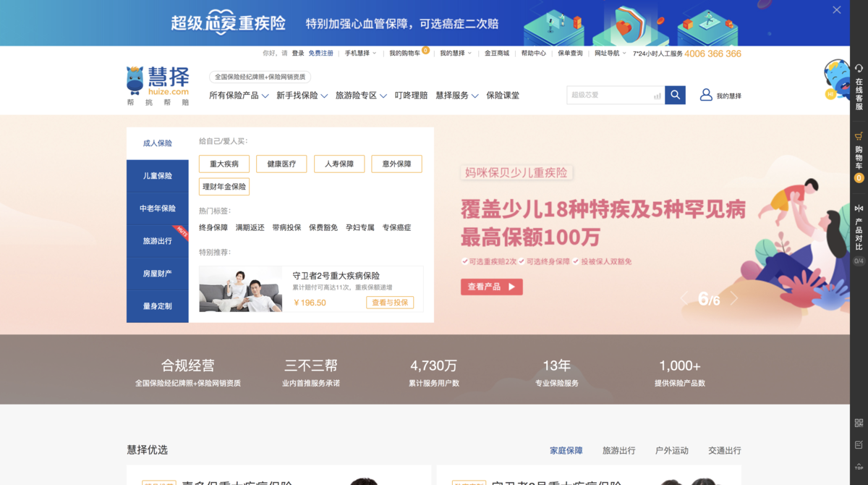Expand 旅游险专区 menu
868x485 pixels.
pyautogui.click(x=361, y=96)
